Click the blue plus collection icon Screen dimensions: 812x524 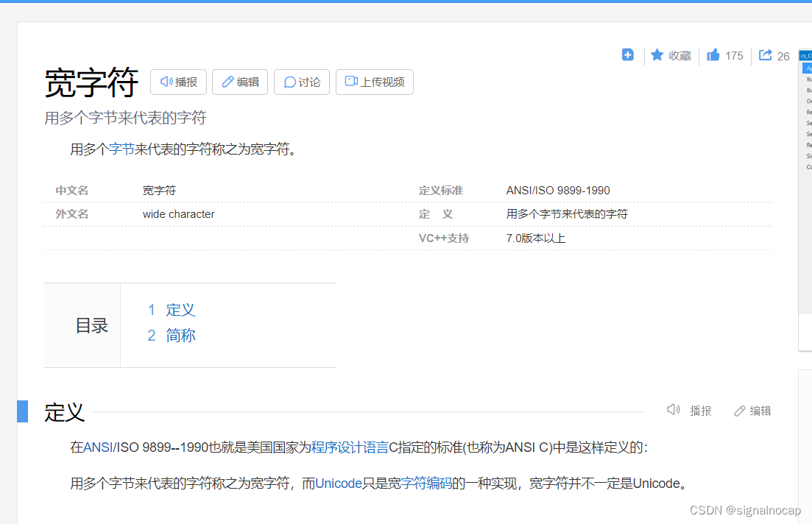627,54
